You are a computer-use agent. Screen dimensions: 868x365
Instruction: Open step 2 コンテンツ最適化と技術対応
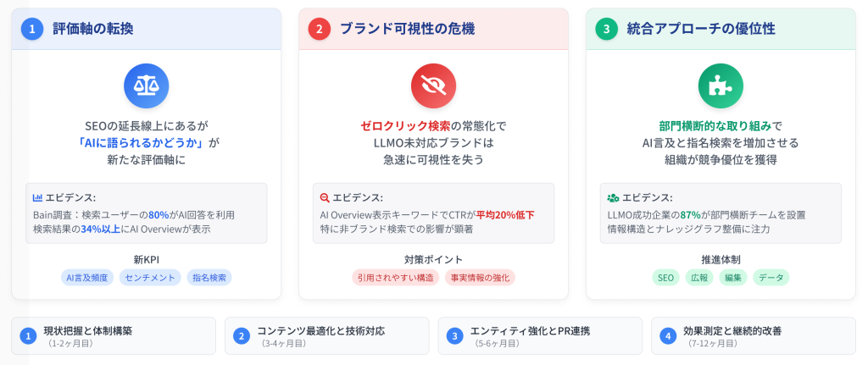coord(326,335)
